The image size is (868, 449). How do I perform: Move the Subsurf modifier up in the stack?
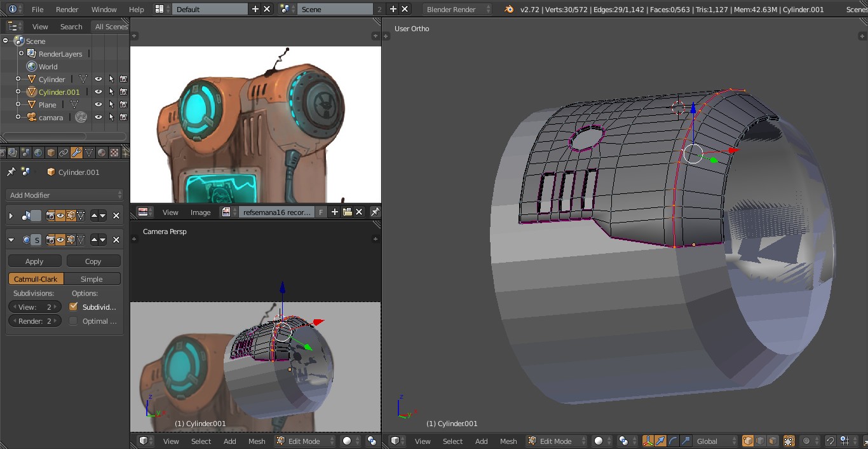pyautogui.click(x=95, y=240)
